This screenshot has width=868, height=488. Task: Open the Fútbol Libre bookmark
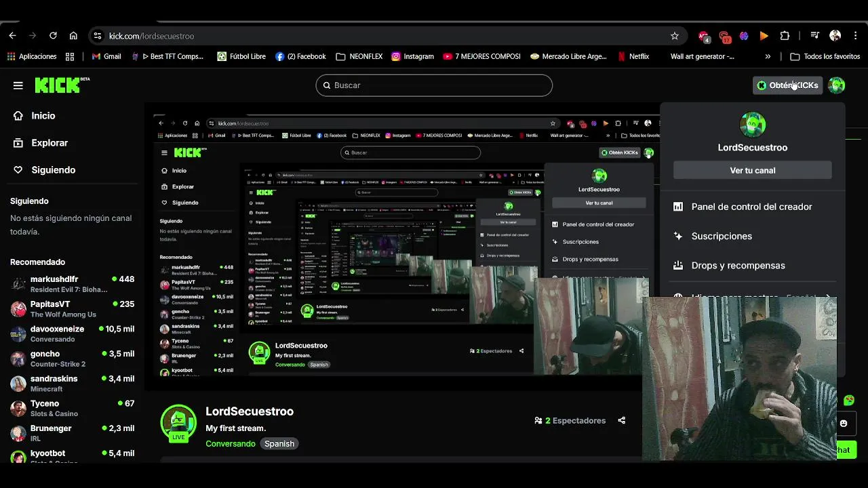pos(241,56)
